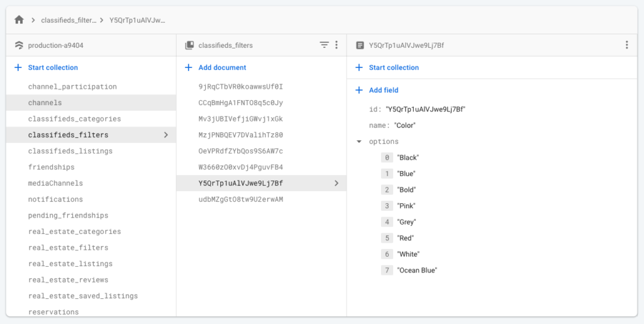
Task: Open the reservations collection
Action: 91,311
